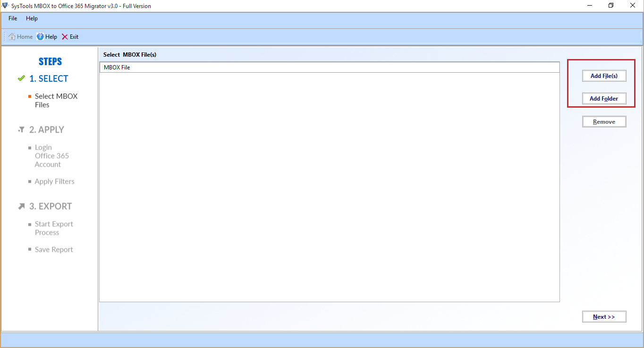This screenshot has height=348, width=644.
Task: Go to Select MBOX Files step
Action: [x=56, y=100]
